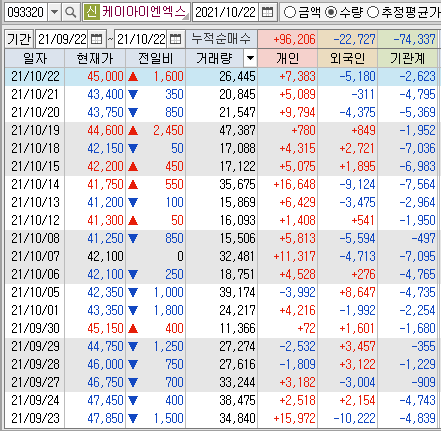441x431 pixels.
Task: Click the 외국인 column header
Action: pos(348,59)
